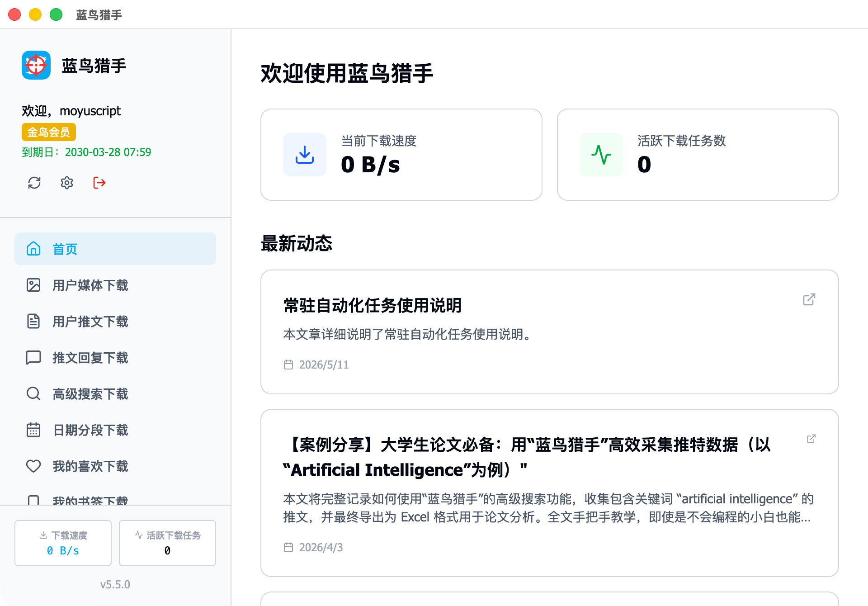Click the calendar icon next to 2026/5/11

(x=288, y=365)
